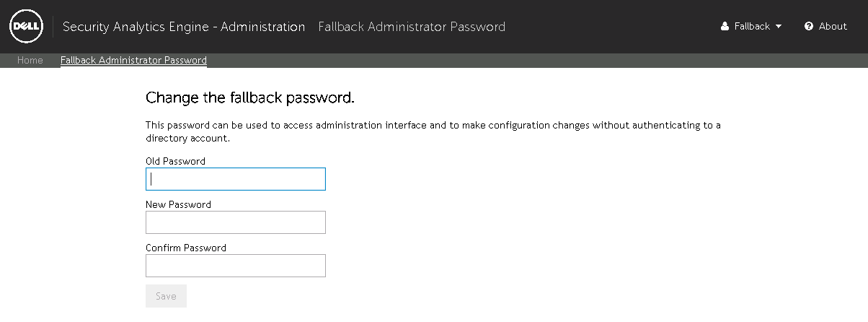
Task: Click the New Password label text
Action: tap(178, 204)
